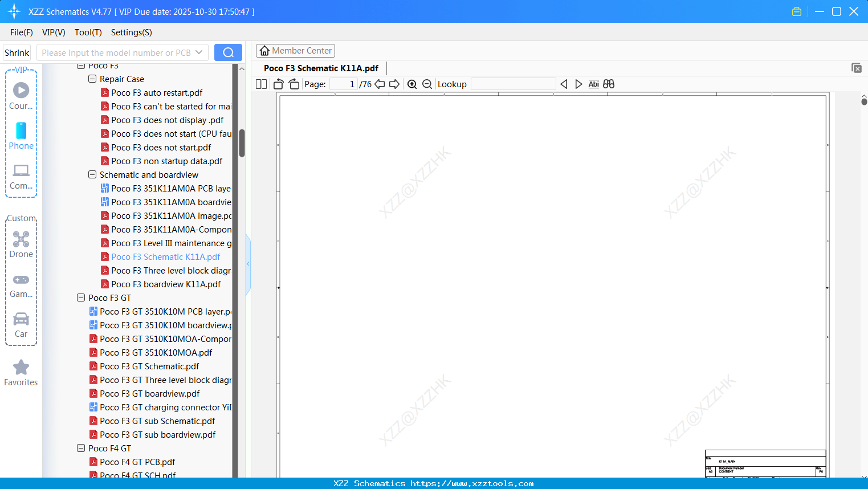This screenshot has width=868, height=489.
Task: Open Poco F3 non startup data.pdf
Action: 166,161
